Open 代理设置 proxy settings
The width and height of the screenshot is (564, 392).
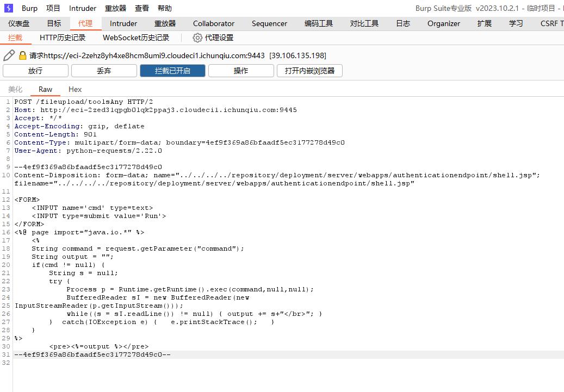point(219,38)
